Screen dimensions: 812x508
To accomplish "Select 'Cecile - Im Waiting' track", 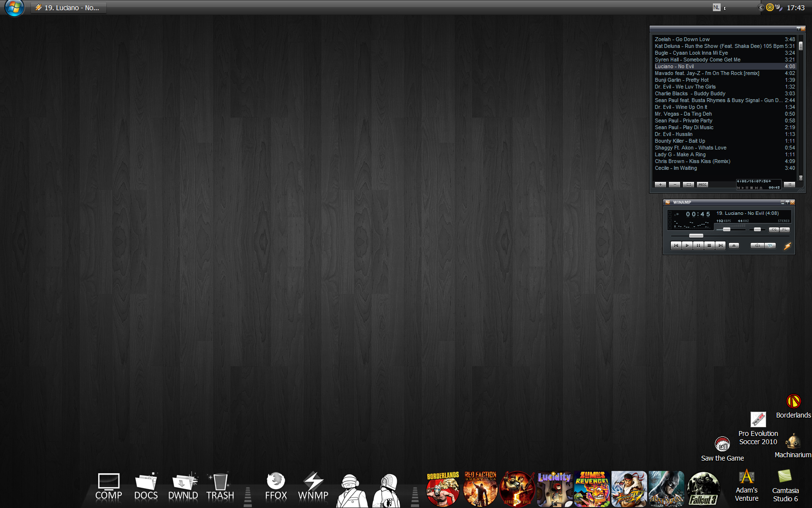I will click(x=725, y=168).
